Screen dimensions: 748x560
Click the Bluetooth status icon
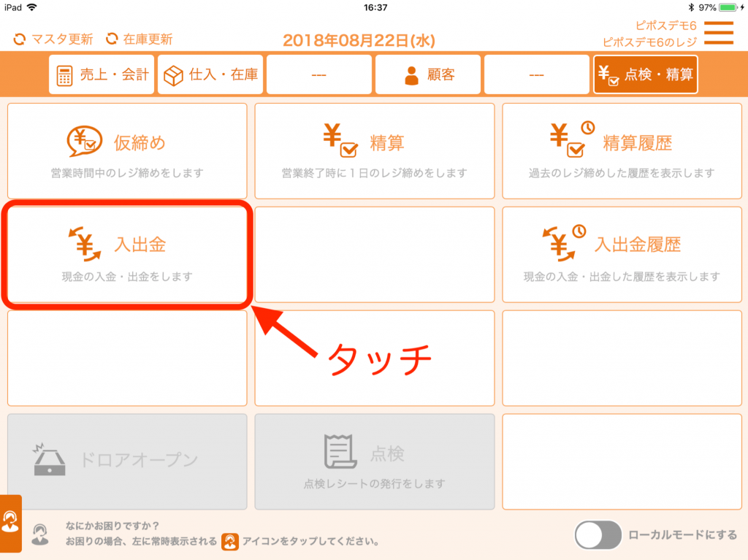click(x=691, y=7)
